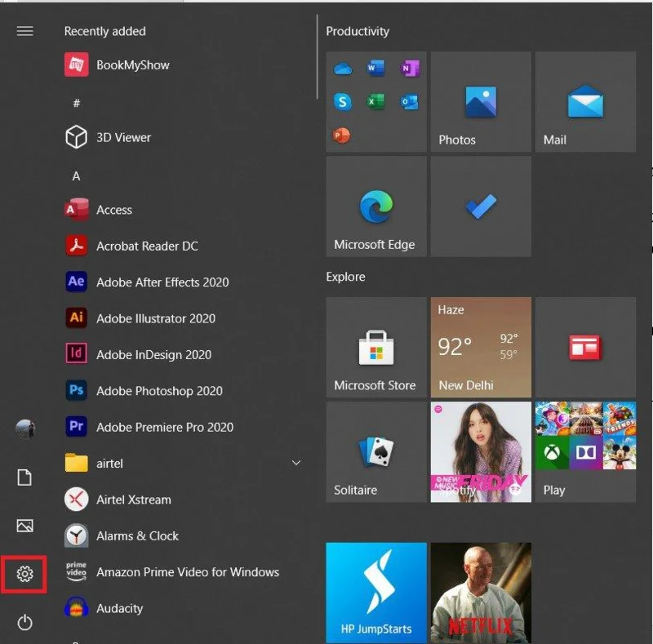653x644 pixels.
Task: Open Dolby icon inside the Play tile
Action: coord(585,452)
